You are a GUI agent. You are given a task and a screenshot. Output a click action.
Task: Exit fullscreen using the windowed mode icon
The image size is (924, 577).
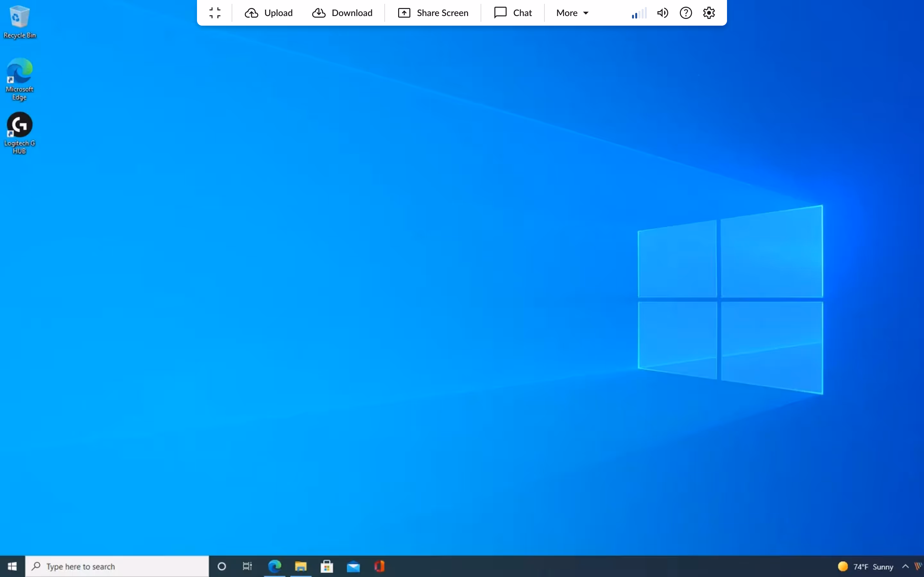point(215,13)
